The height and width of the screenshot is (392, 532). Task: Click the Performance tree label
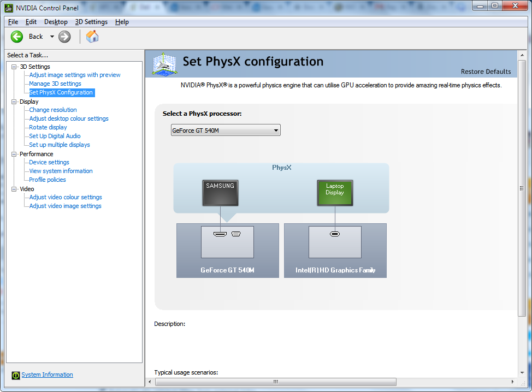(36, 154)
